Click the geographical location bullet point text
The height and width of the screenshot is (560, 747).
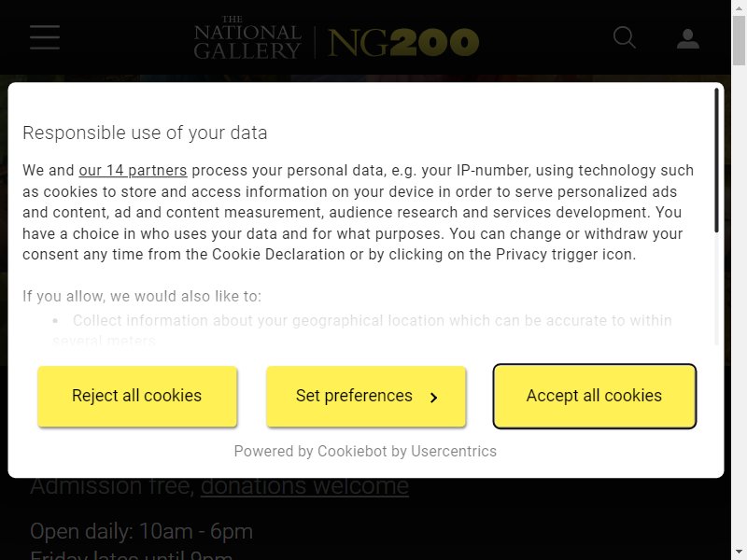[362, 330]
